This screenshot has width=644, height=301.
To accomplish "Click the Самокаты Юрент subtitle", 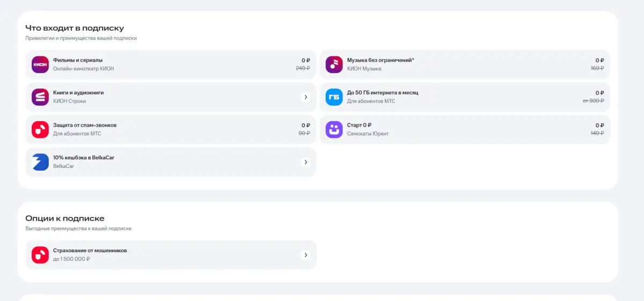I will coord(368,134).
